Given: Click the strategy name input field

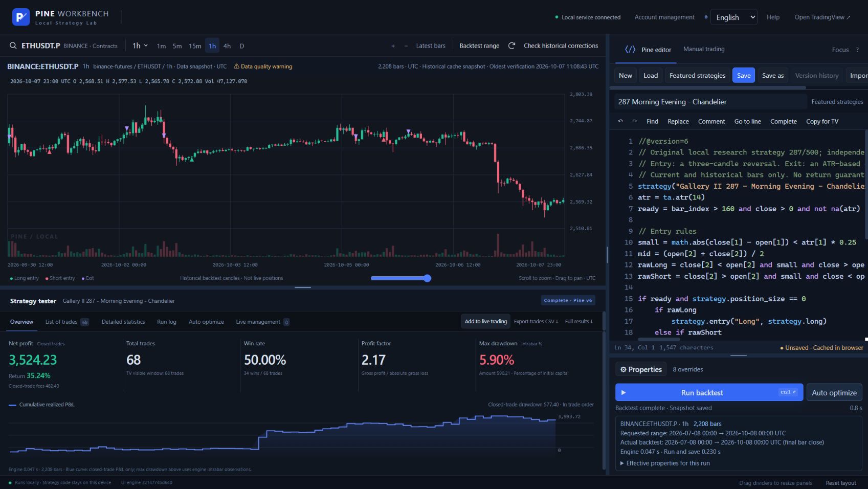Looking at the screenshot, I should tap(710, 102).
